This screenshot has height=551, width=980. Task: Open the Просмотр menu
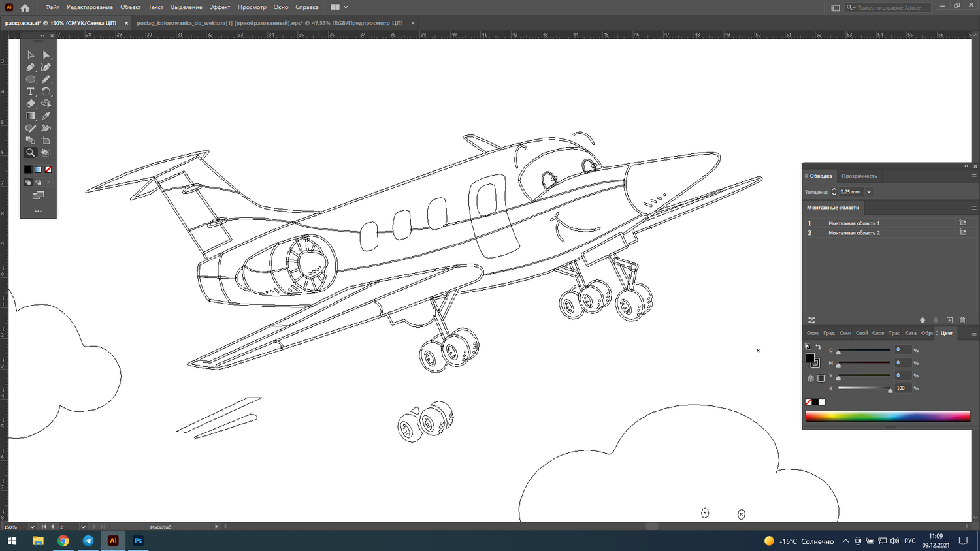[252, 7]
